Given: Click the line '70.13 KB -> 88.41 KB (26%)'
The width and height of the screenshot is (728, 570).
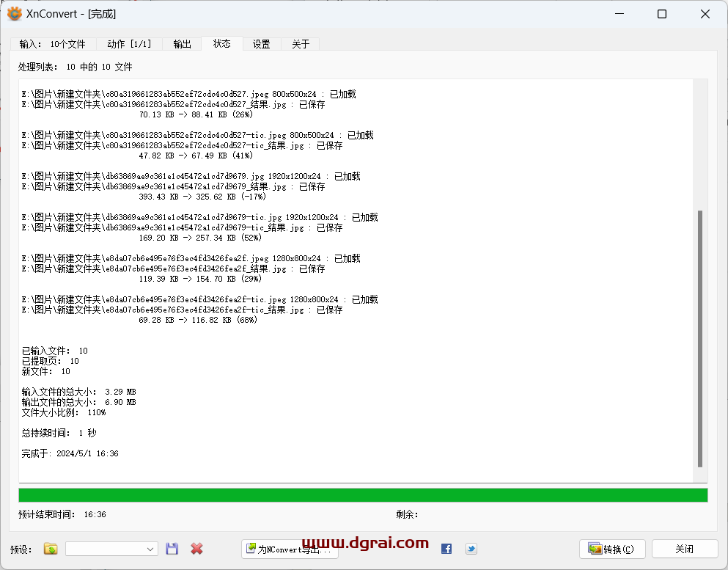Looking at the screenshot, I should pyautogui.click(x=196, y=114).
